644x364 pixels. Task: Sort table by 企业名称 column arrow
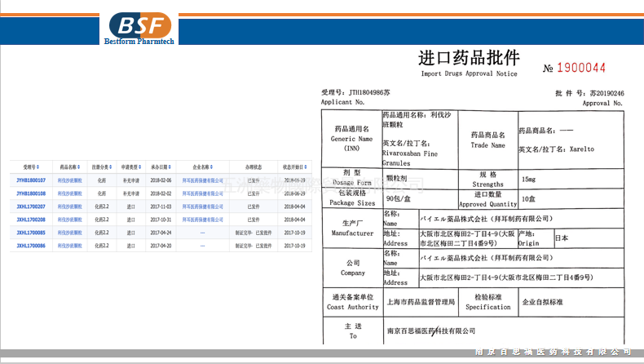pos(211,167)
